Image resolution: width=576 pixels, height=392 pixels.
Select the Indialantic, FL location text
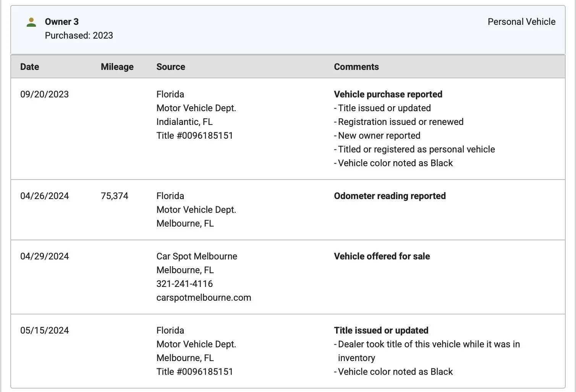(184, 122)
